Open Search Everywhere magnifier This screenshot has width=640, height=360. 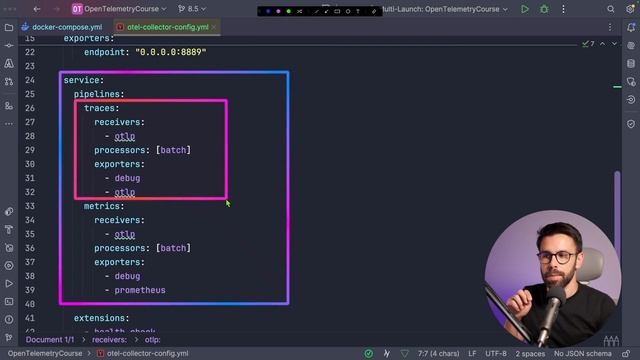pyautogui.click(x=611, y=9)
